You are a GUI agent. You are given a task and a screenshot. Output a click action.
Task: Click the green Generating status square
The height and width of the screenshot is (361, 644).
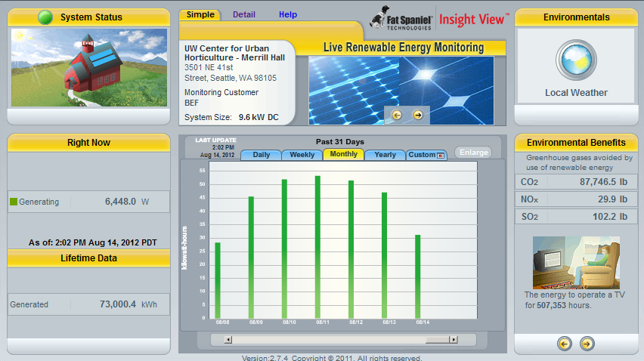[x=14, y=202]
